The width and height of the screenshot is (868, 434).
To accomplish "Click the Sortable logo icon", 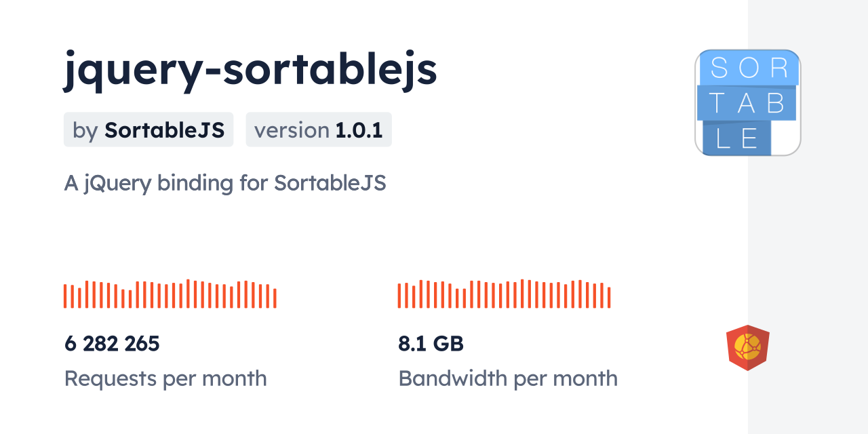I will (747, 102).
